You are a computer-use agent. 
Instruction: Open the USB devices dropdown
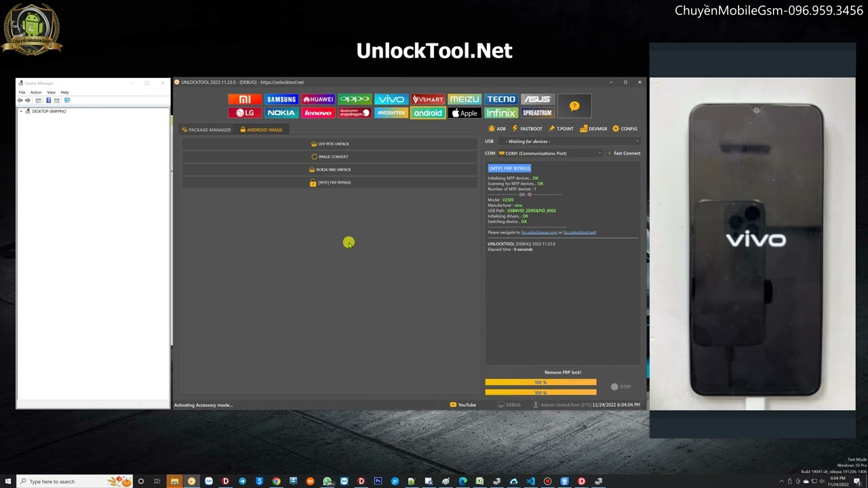point(569,141)
